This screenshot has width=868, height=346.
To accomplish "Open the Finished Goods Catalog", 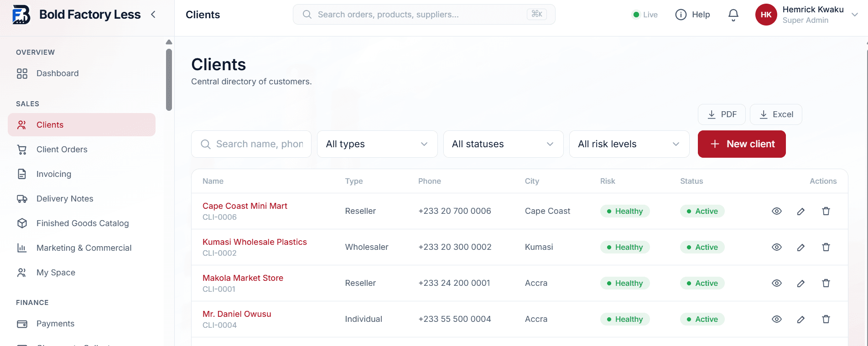I will tap(82, 223).
